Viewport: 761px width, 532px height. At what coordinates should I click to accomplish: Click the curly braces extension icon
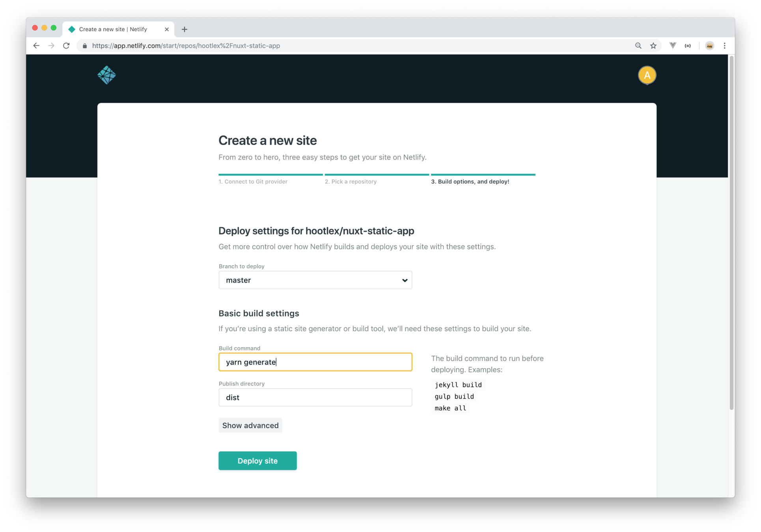click(688, 46)
